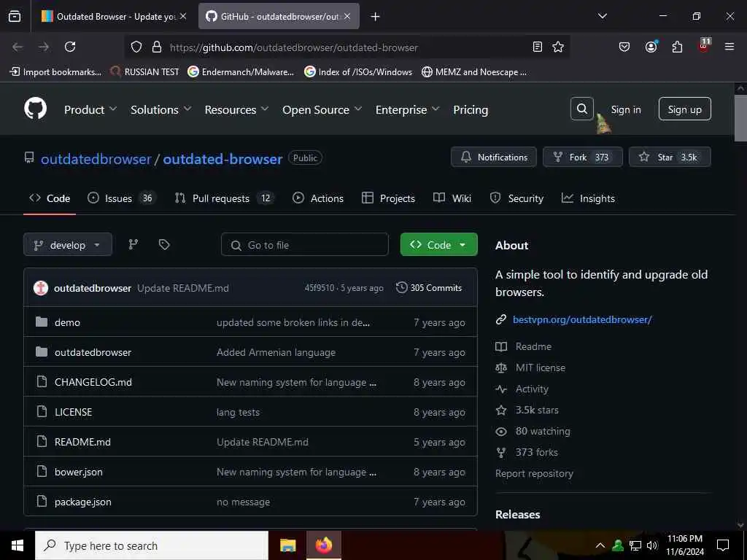Screen dimensions: 747x560
Task: Open the Insights tab
Action: 588,198
